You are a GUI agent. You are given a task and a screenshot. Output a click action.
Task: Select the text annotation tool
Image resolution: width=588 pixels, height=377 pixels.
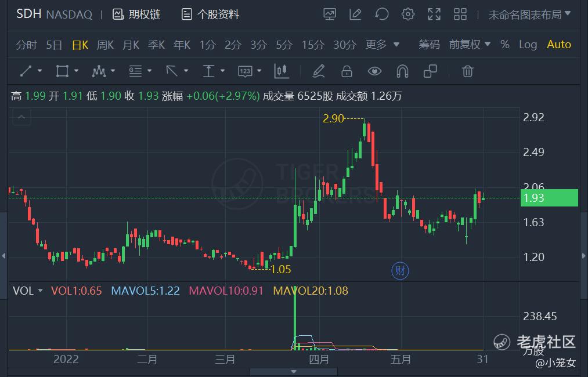pyautogui.click(x=208, y=71)
